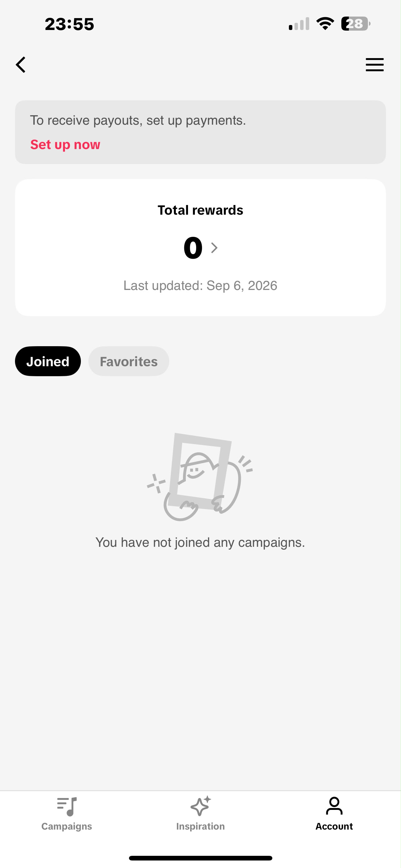Tap the payouts setup banner text

click(138, 120)
